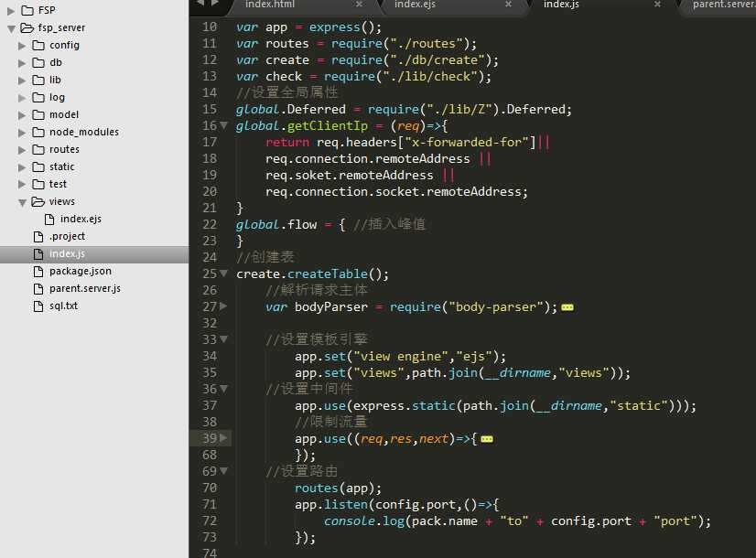Click the fsp_server open folder icon
756x558 pixels.
click(27, 28)
